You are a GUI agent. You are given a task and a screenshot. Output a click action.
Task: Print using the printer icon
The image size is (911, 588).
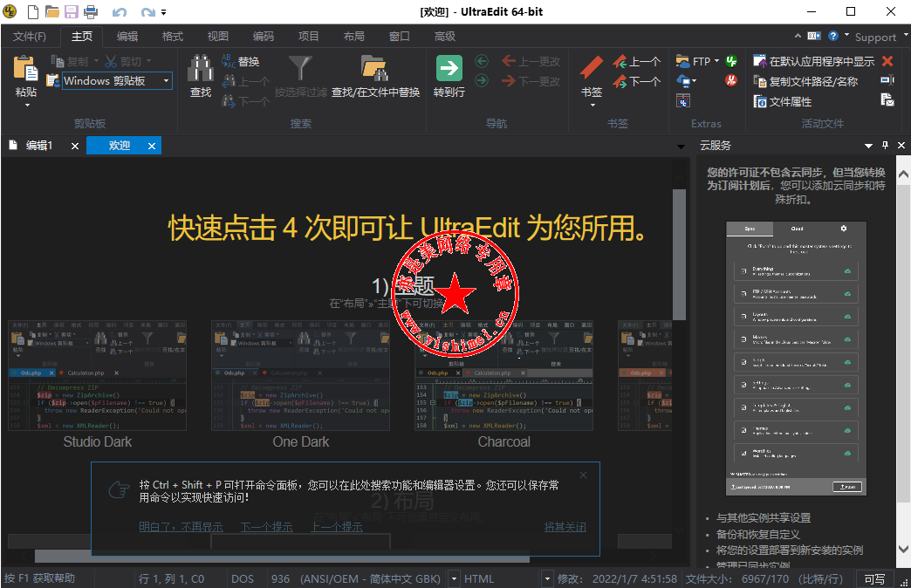click(91, 11)
